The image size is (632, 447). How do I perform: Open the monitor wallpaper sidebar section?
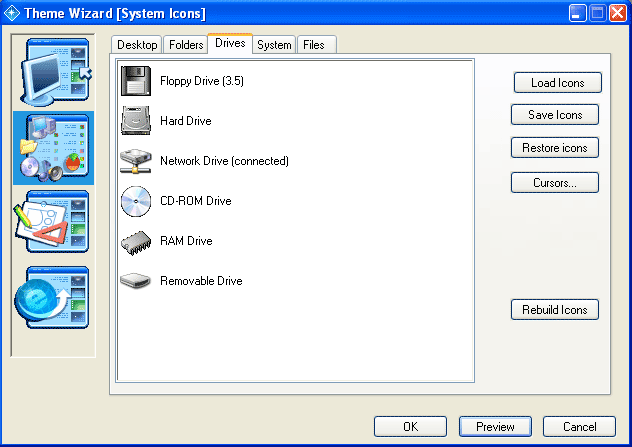click(x=54, y=73)
